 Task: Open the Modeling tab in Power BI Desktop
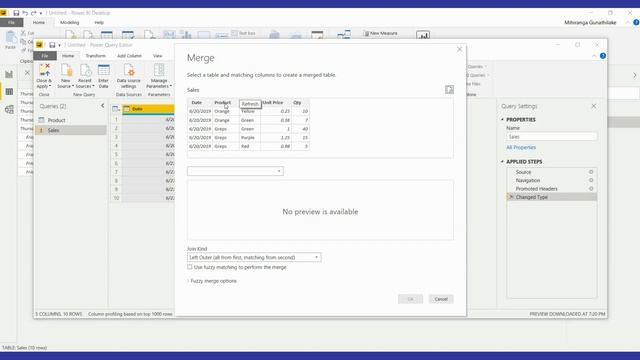point(69,22)
